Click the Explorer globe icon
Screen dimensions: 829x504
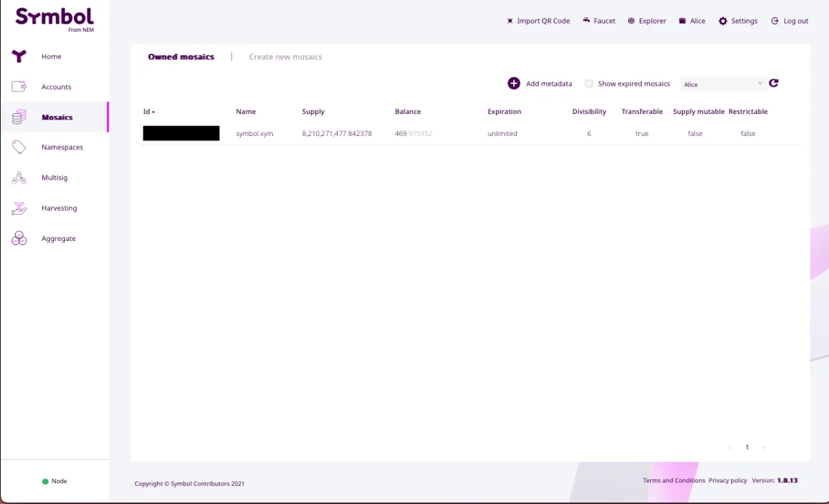click(631, 21)
